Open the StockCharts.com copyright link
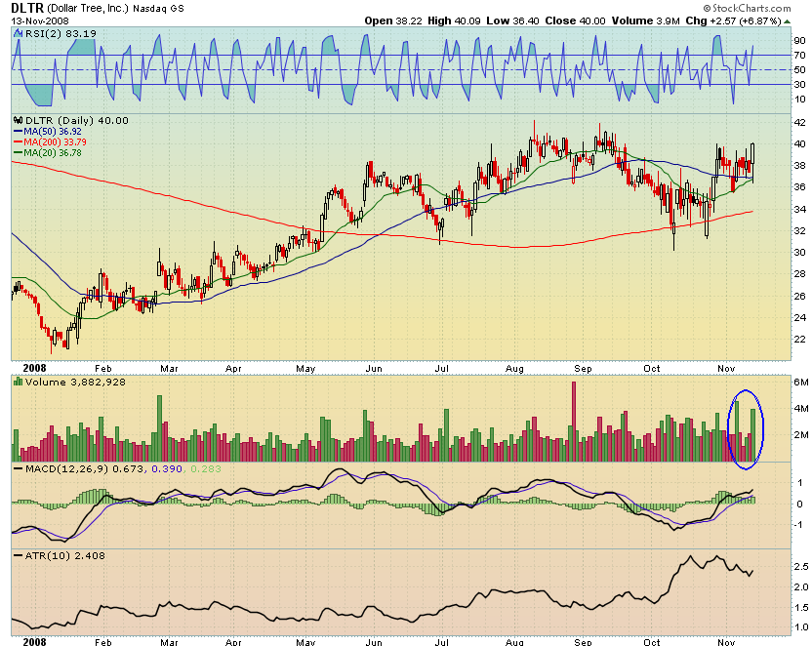The image size is (812, 646). pos(747,8)
